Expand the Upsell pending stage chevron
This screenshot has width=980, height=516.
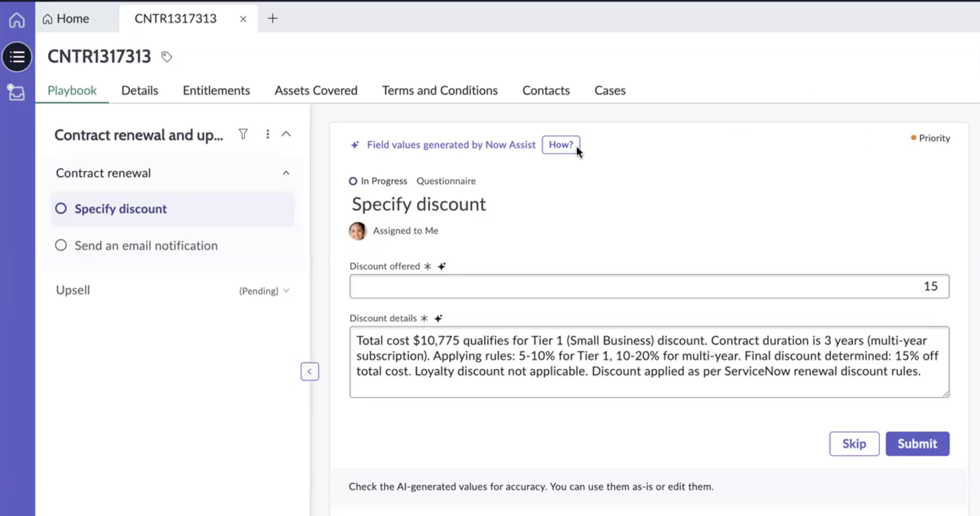coord(286,290)
